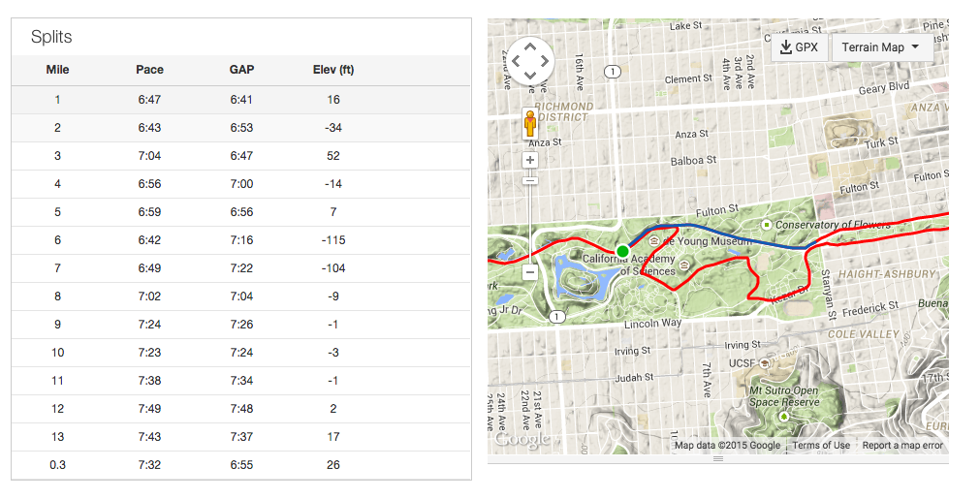Click the Pace column header
The width and height of the screenshot is (980, 499).
pos(149,70)
